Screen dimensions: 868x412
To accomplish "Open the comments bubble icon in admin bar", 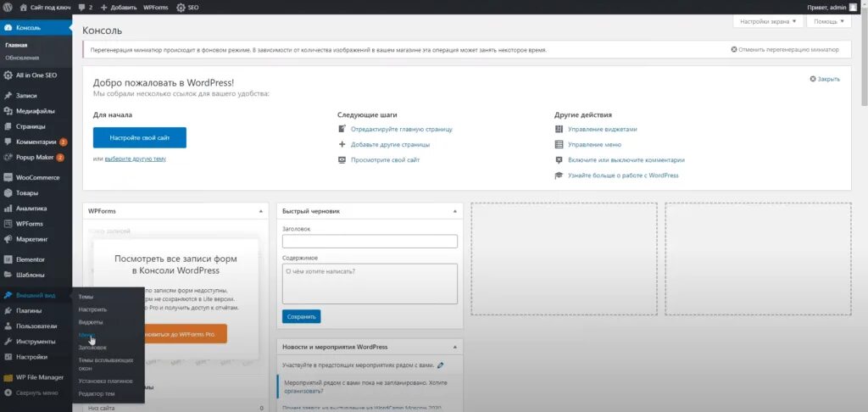I will [82, 8].
